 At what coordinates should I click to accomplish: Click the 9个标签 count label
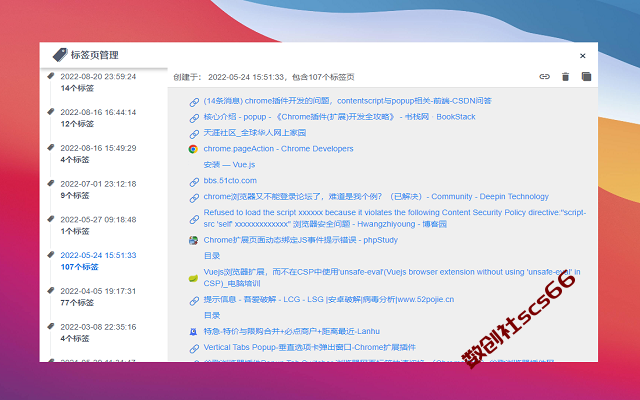(x=75, y=196)
